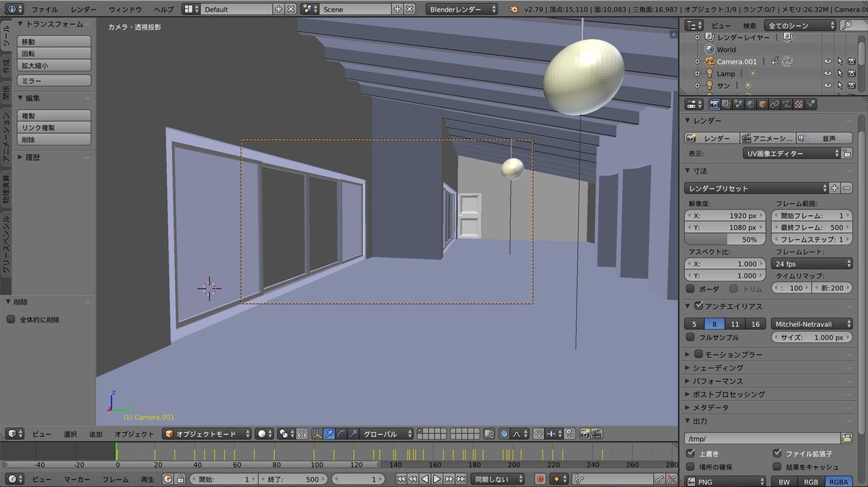The image size is (868, 487).
Task: Enable the ボーダ checkbox
Action: [690, 289]
